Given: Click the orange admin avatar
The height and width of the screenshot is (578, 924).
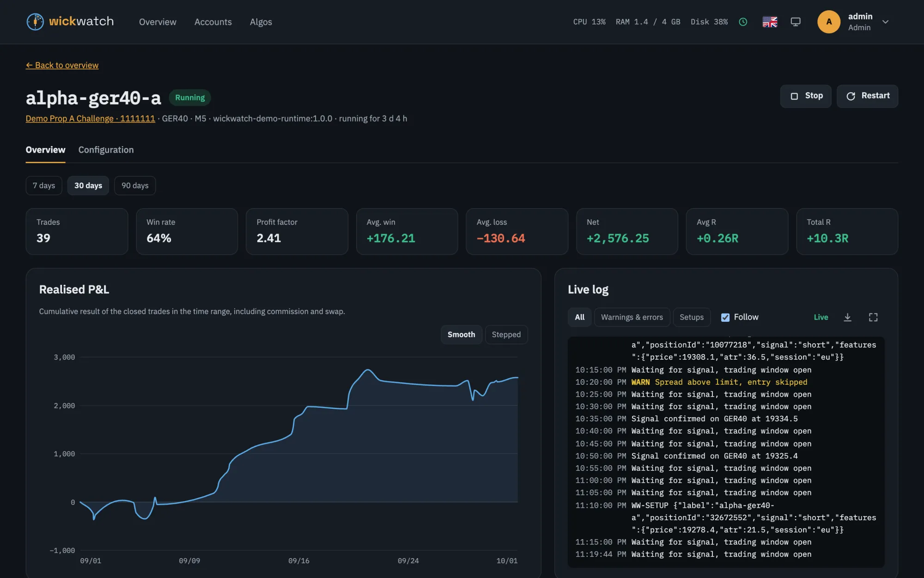Looking at the screenshot, I should [829, 22].
